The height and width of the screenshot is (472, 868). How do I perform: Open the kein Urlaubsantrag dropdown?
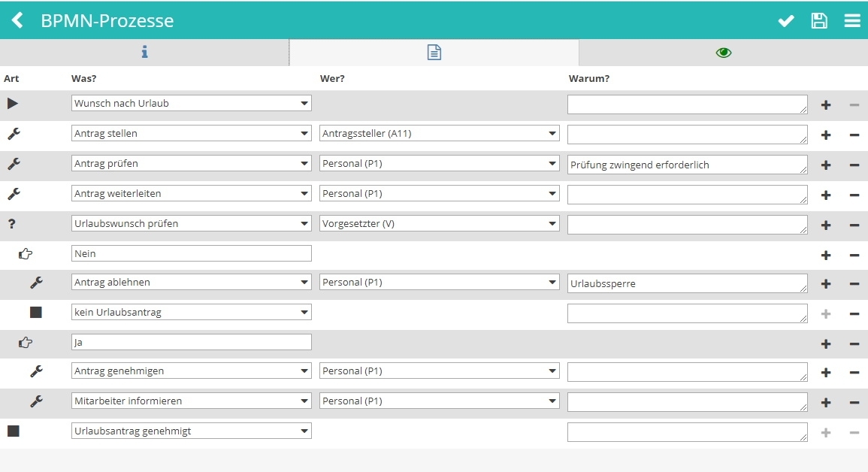pos(192,312)
